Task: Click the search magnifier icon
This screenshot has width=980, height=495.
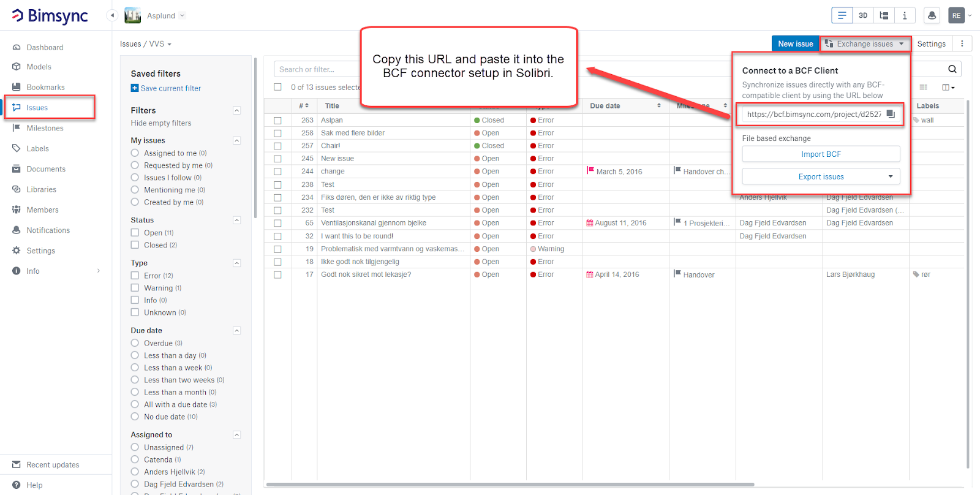Action: pos(952,69)
